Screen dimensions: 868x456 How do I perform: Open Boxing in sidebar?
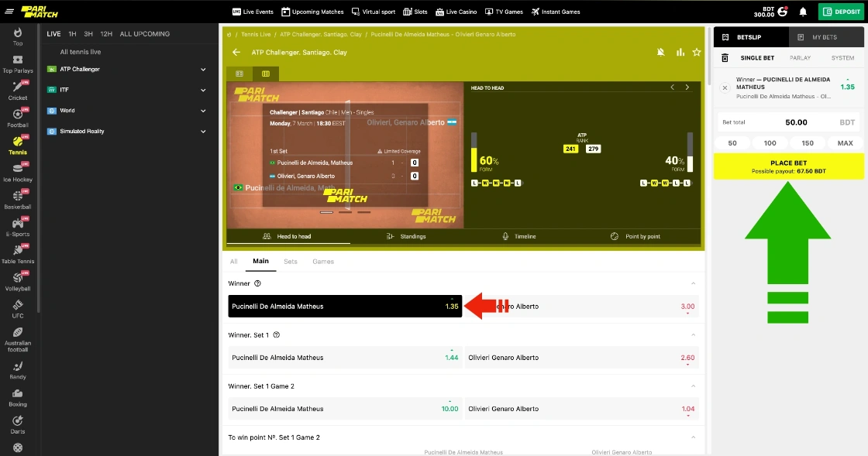click(x=18, y=397)
